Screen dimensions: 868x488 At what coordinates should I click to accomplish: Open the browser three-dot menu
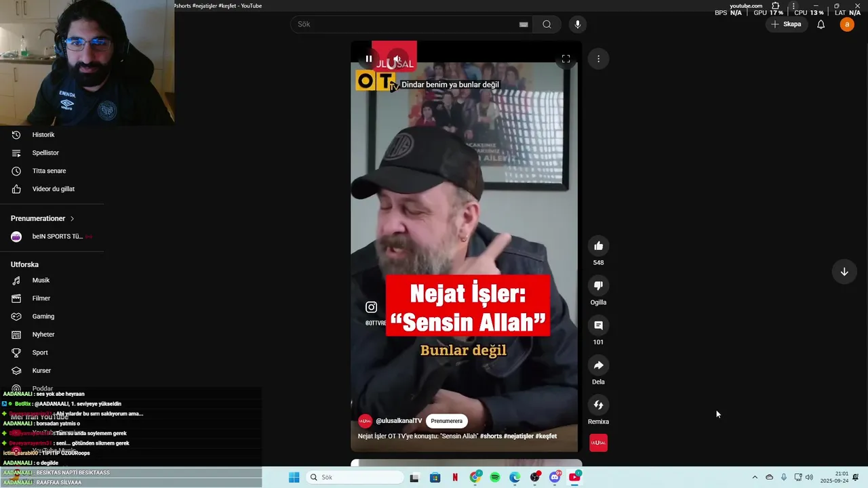[x=794, y=6]
